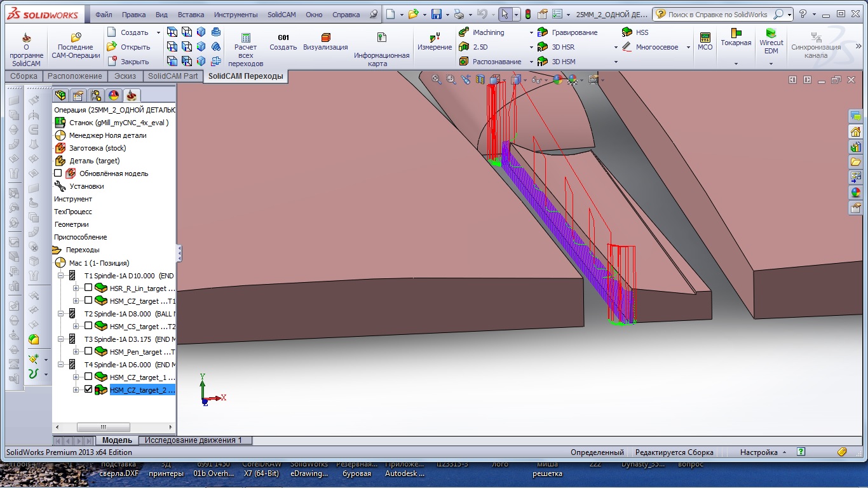Open the iMachining operation
Viewport: 868px width, 488px height.
(x=488, y=32)
